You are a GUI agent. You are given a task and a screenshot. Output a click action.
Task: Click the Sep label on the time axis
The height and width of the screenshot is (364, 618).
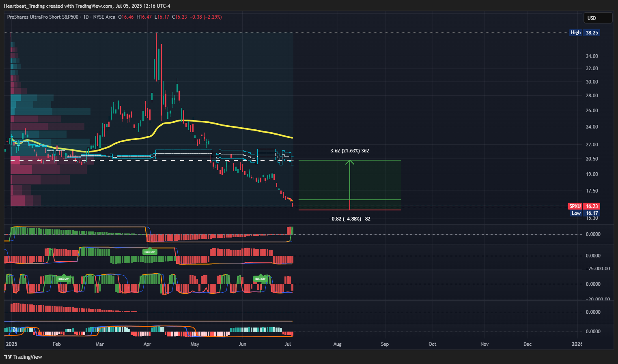385,344
